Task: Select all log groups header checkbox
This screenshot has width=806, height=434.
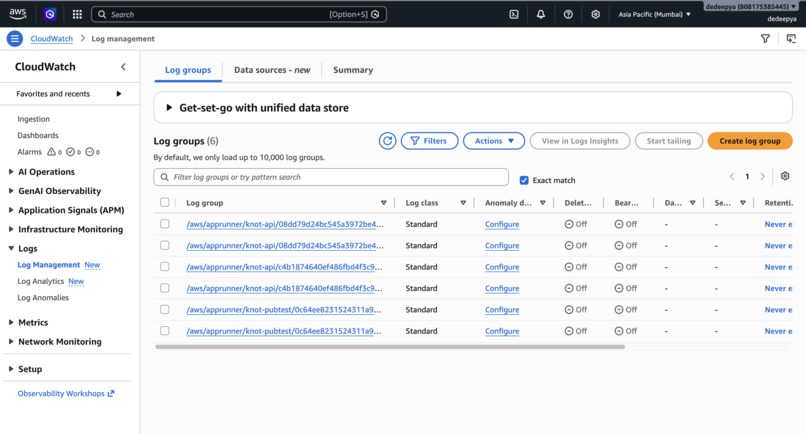Action: [164, 203]
